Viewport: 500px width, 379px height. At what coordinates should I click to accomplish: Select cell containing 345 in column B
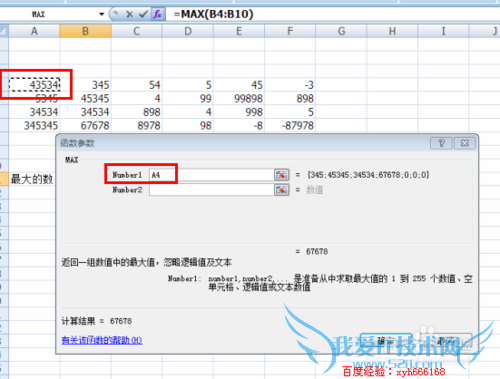pyautogui.click(x=85, y=85)
